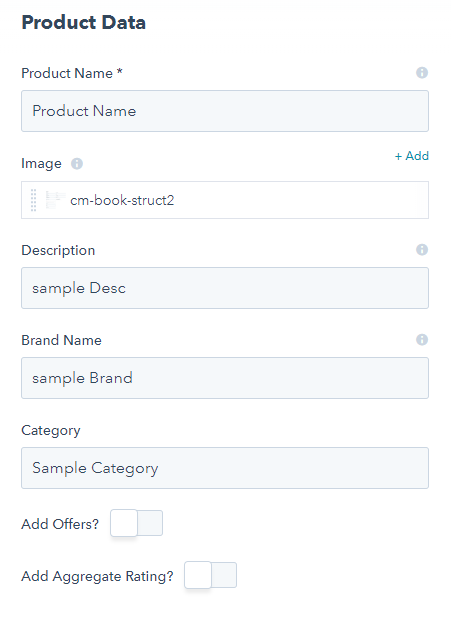The image size is (451, 624).
Task: Click the + Add image link
Action: (x=412, y=156)
